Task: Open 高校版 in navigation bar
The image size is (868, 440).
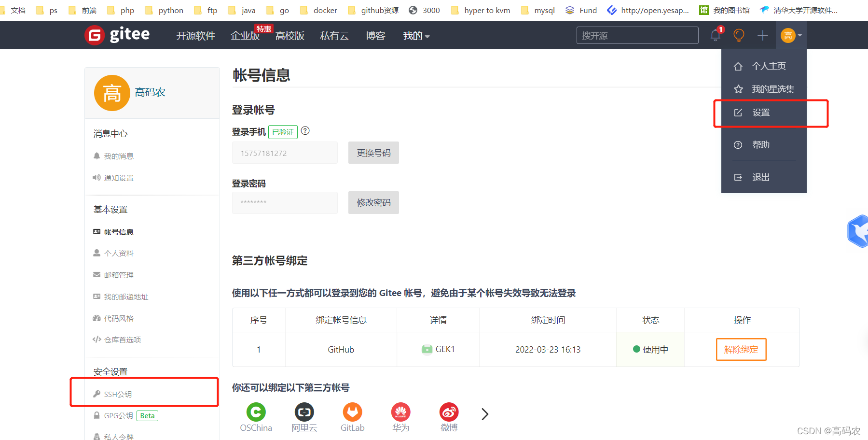Action: (290, 36)
